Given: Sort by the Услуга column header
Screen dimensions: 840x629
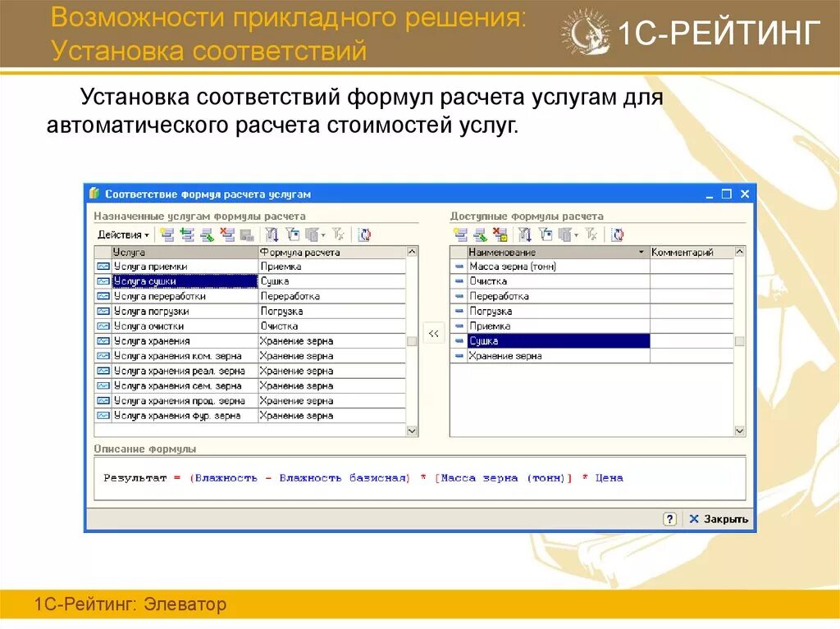Looking at the screenshot, I should (x=185, y=252).
